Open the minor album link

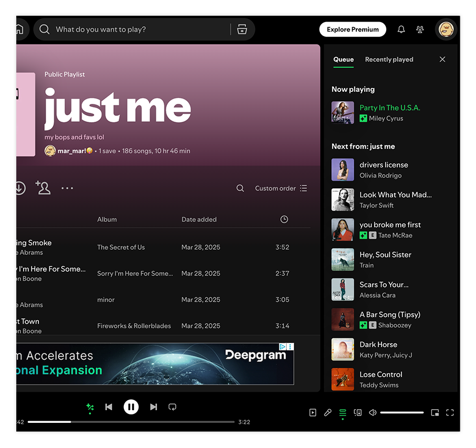[x=105, y=300]
